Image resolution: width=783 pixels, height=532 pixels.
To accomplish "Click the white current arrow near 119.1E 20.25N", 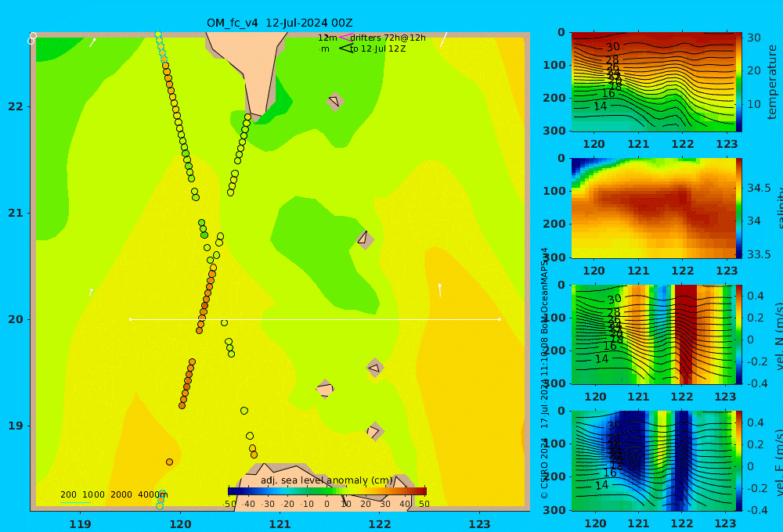I will pyautogui.click(x=91, y=293).
